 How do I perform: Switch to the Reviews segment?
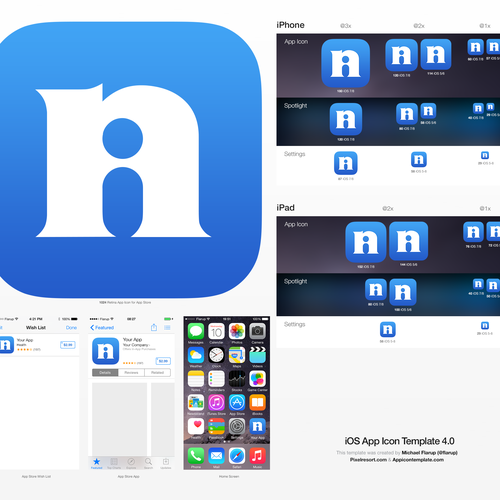[131, 372]
